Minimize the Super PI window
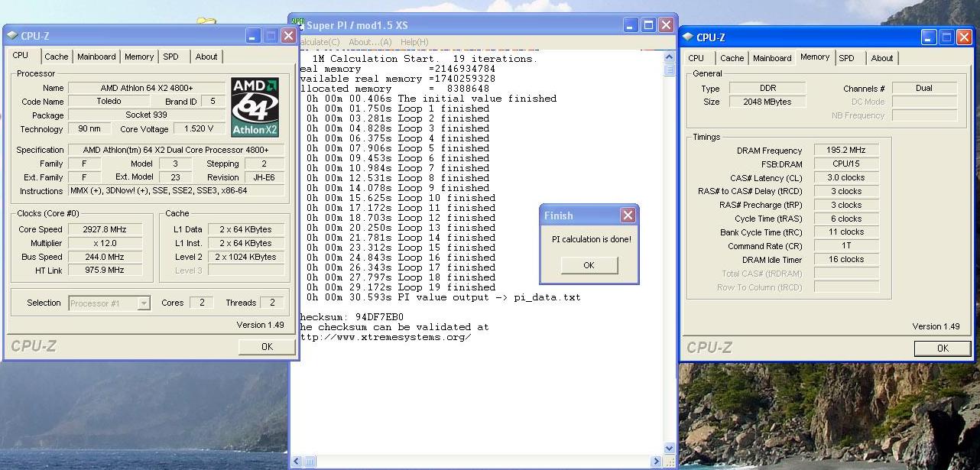980x470 pixels. pos(631,24)
